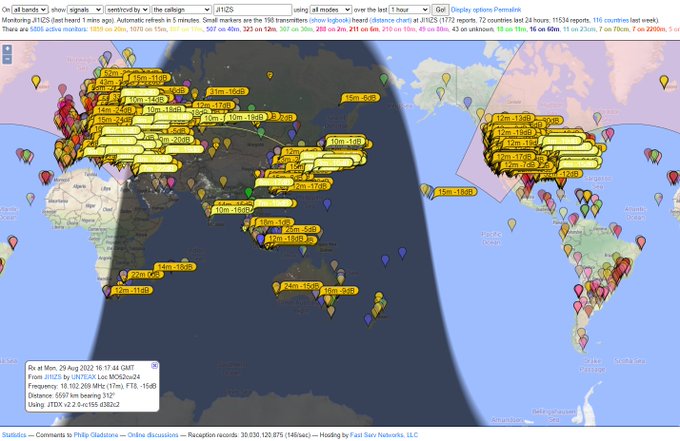Click the '16 on 60m' band legend text

544,29
